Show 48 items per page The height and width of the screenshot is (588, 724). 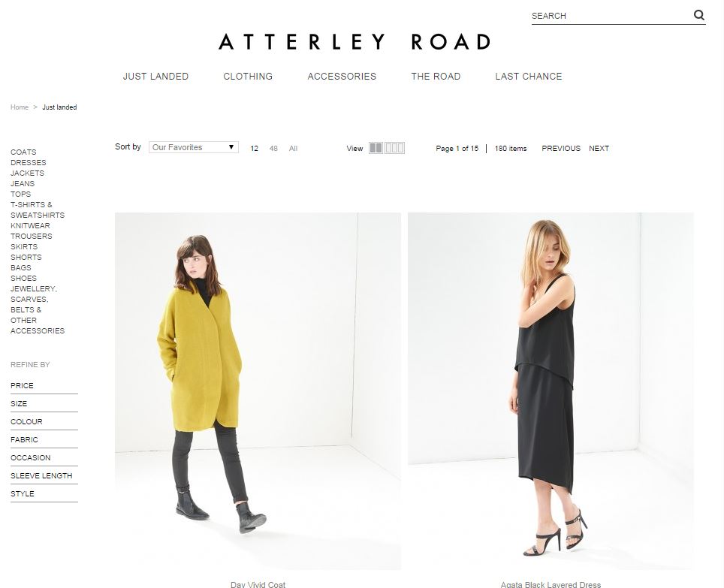click(273, 149)
